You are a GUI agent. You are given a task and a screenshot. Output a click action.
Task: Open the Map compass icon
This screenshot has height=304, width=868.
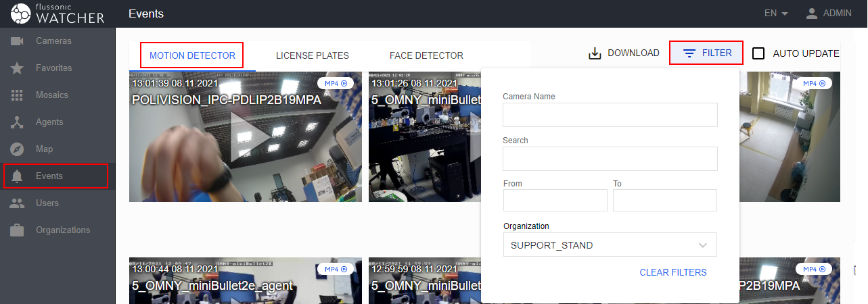[x=18, y=149]
